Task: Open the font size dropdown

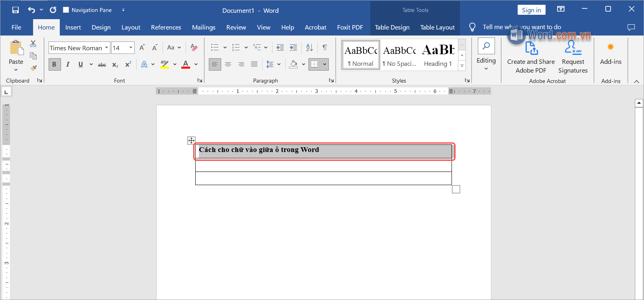Action: 131,48
